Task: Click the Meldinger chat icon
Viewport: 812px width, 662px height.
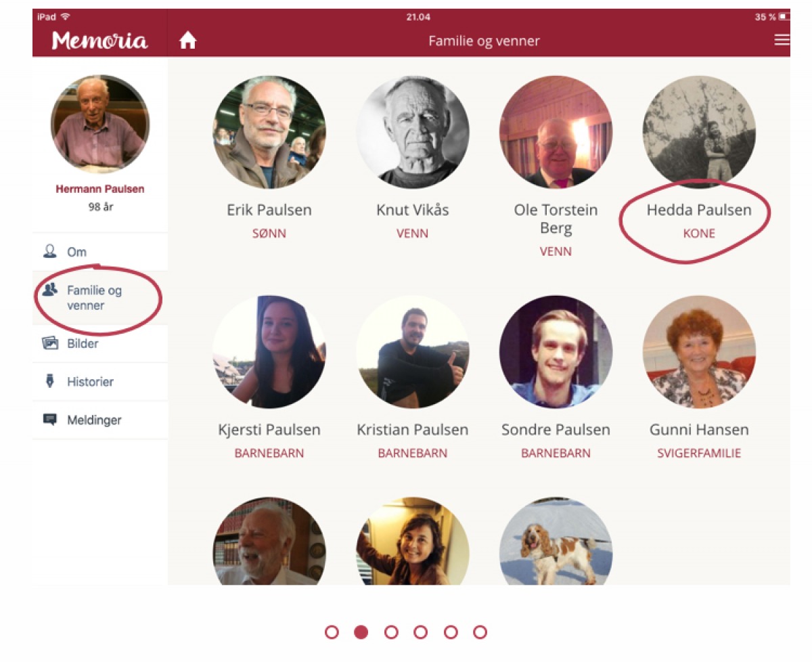Action: coord(49,420)
